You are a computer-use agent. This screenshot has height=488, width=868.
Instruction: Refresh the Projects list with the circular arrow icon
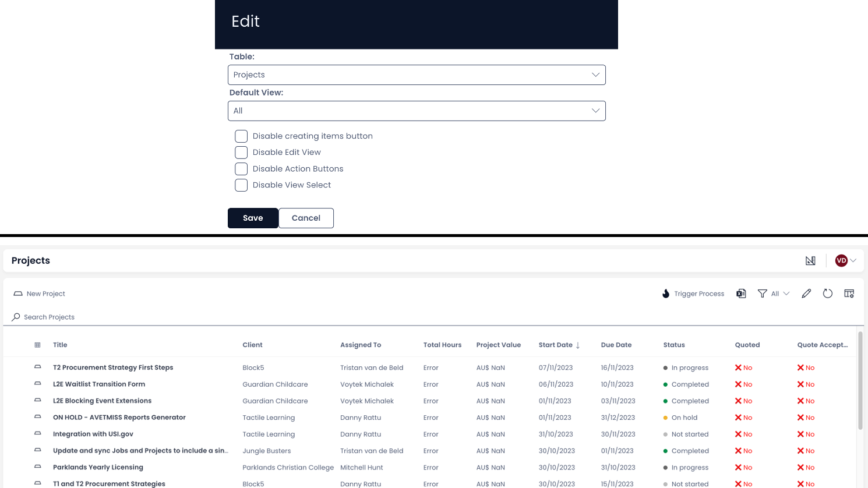(828, 293)
